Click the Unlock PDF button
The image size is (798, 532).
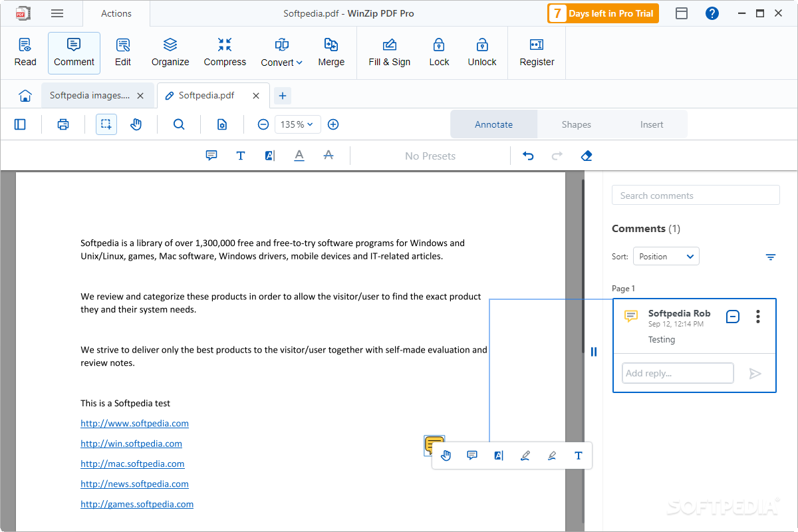[x=482, y=53]
